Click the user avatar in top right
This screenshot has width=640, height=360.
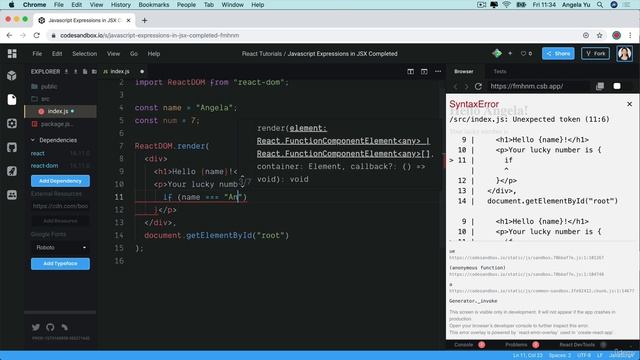coord(624,53)
